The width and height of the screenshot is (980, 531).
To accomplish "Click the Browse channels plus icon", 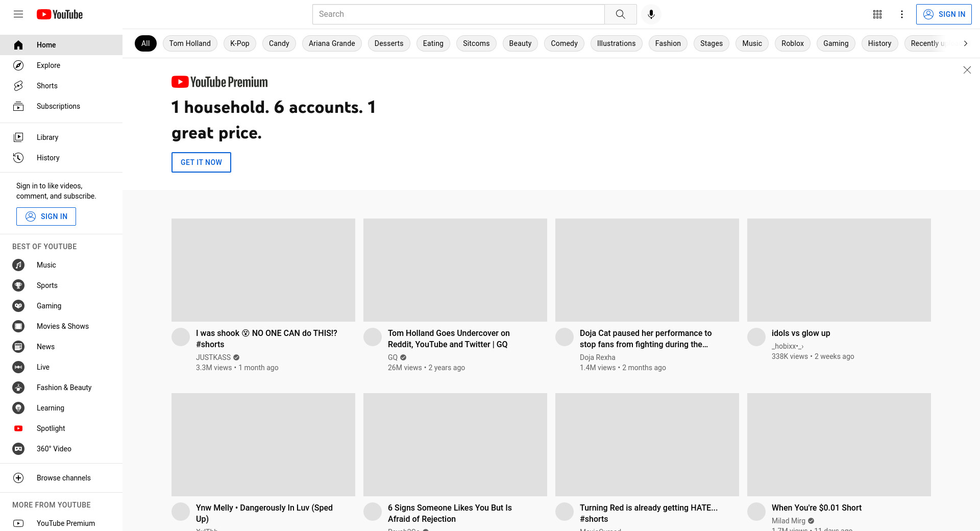I will point(18,478).
